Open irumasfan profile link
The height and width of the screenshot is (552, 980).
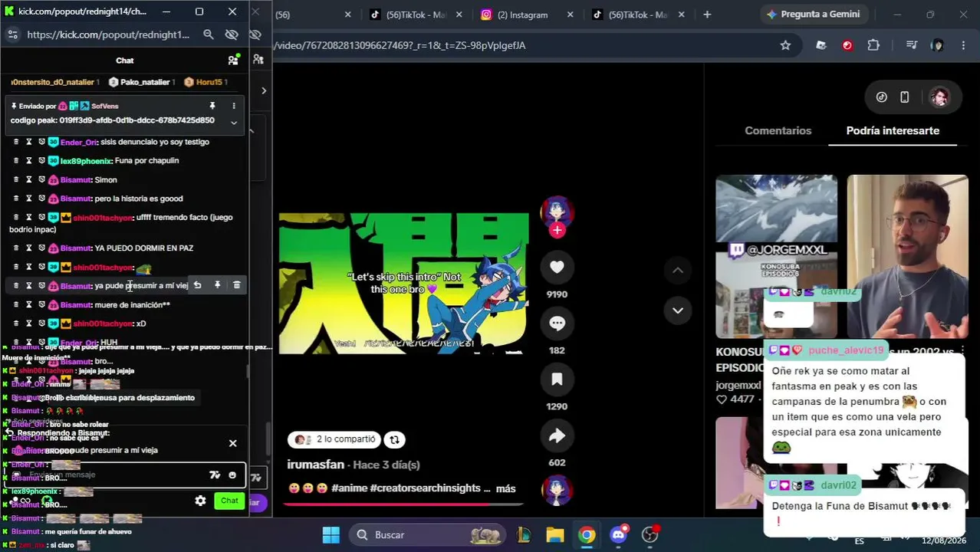pyautogui.click(x=314, y=465)
